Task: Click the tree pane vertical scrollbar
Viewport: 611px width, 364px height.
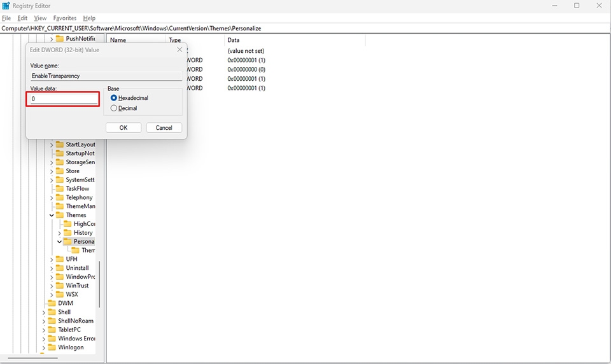Action: tap(99, 284)
